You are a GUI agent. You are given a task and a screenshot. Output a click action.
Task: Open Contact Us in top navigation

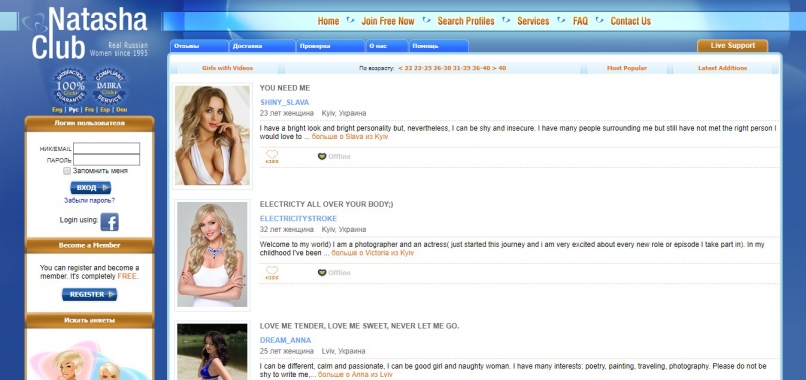click(x=631, y=21)
